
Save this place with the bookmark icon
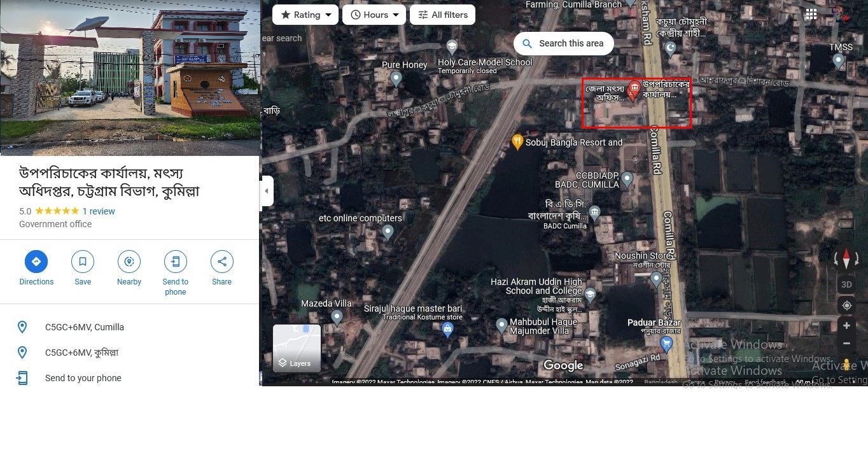83,262
